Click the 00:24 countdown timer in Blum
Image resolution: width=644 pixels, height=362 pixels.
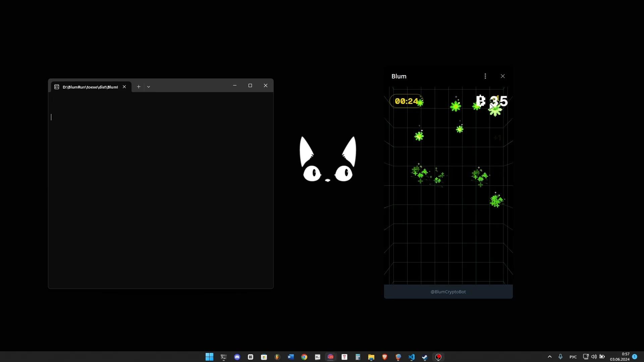406,101
